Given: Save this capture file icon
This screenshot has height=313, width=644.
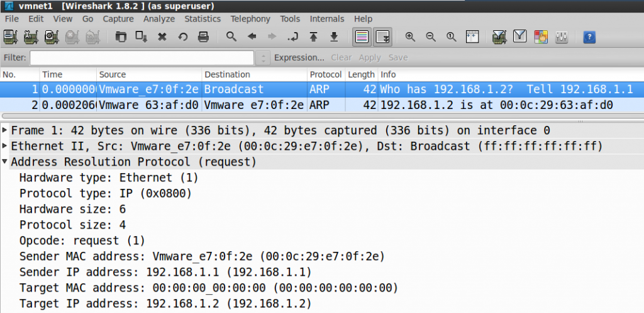Looking at the screenshot, I should tap(142, 37).
